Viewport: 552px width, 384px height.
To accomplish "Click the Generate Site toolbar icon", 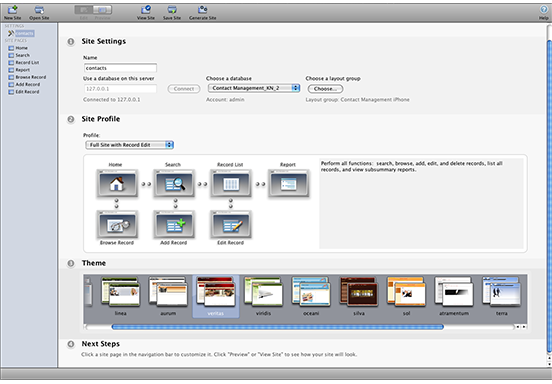I will pyautogui.click(x=202, y=12).
